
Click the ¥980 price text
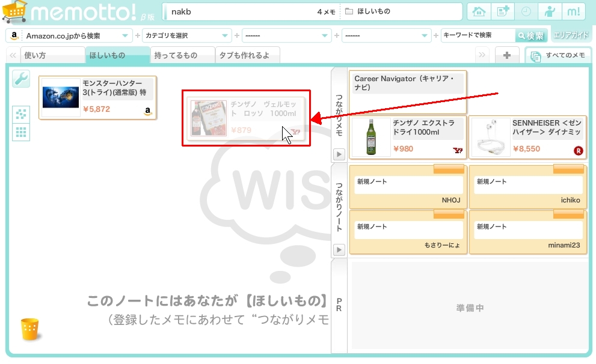pos(404,149)
